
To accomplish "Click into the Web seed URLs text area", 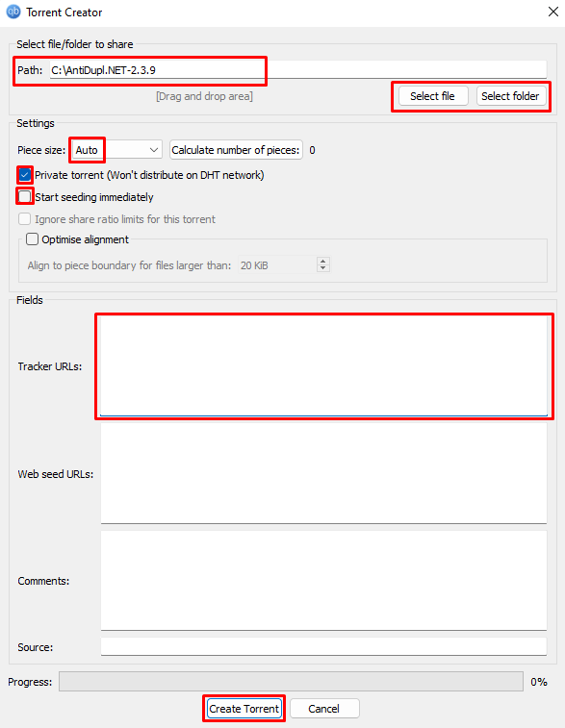I will pos(323,473).
